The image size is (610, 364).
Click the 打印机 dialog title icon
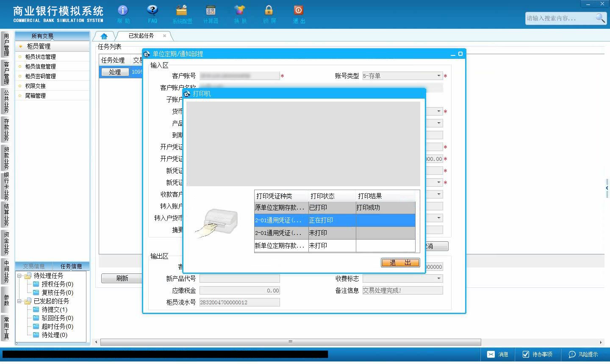(x=187, y=94)
